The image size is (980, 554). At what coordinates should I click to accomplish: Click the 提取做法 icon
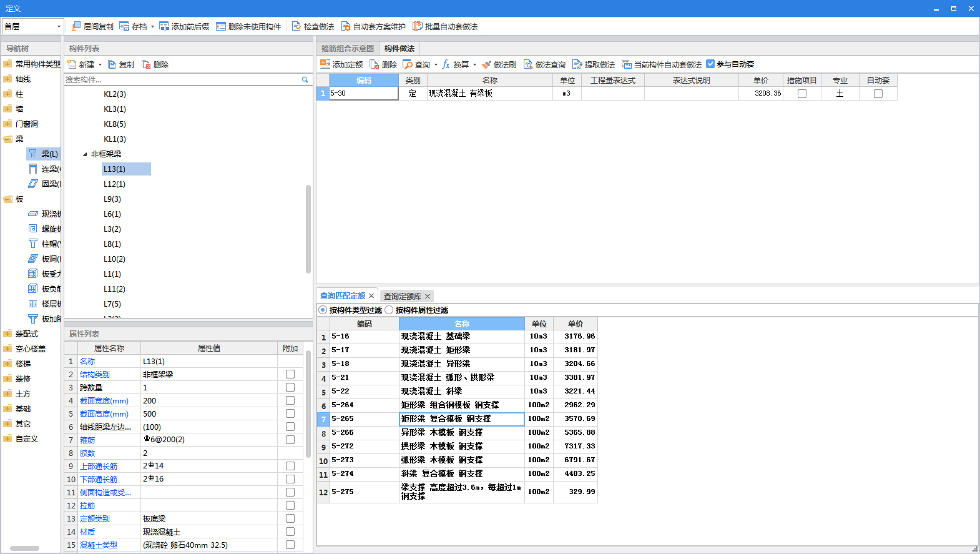[577, 64]
